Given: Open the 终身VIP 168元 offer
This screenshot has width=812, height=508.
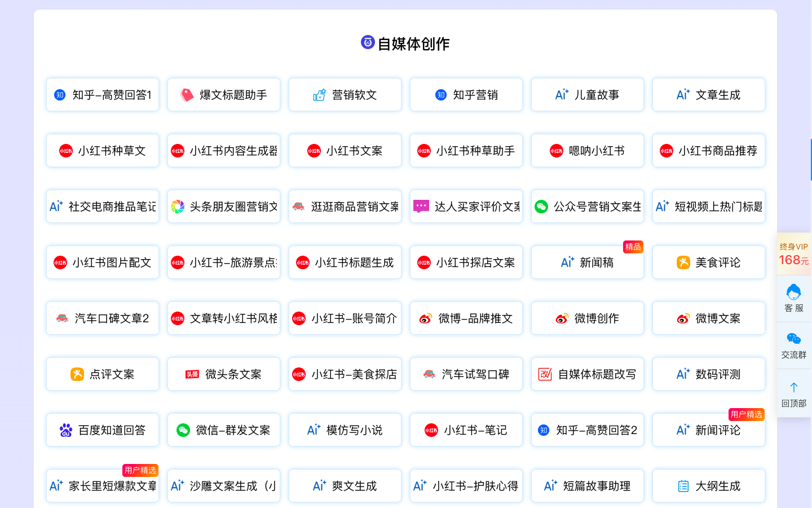Looking at the screenshot, I should pyautogui.click(x=793, y=253).
